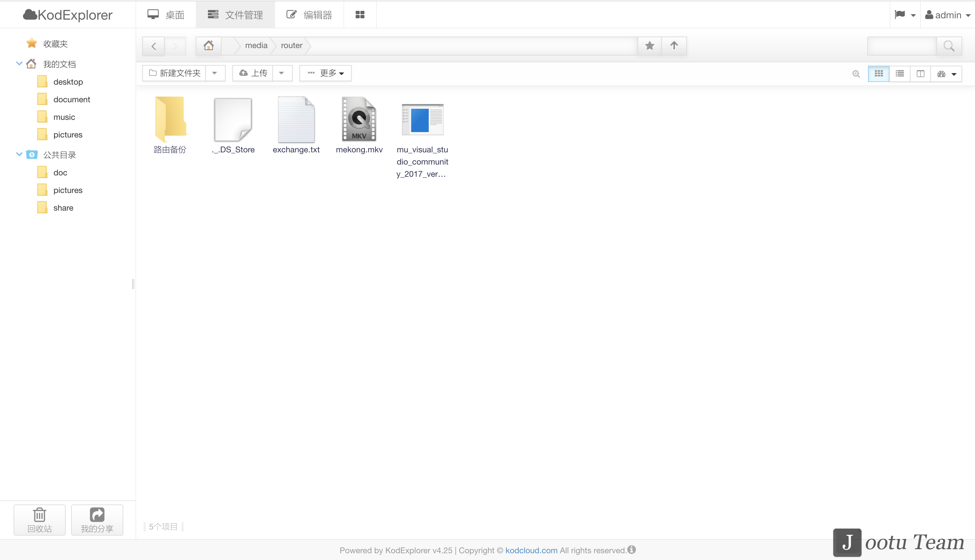The image size is (975, 560).
Task: Open the 新建文件夹 dropdown arrow
Action: coord(215,73)
